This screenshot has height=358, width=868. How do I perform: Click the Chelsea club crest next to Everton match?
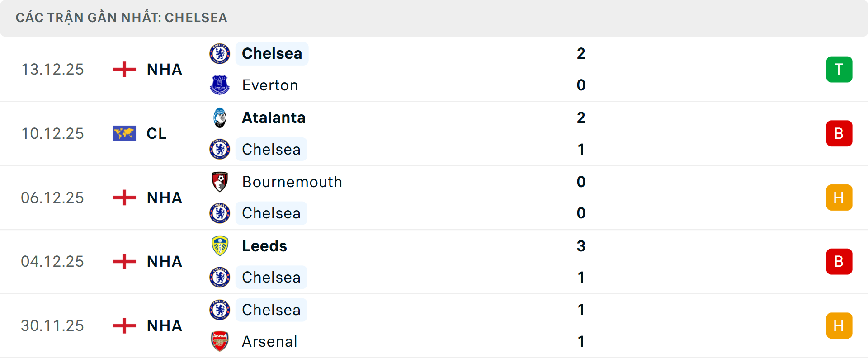220,53
